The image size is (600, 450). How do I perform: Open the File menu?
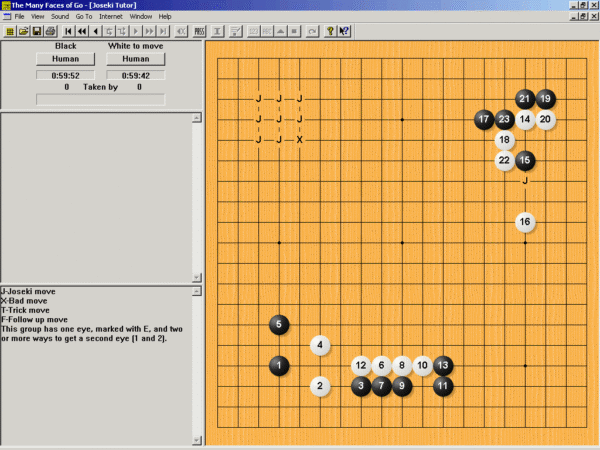tap(19, 17)
